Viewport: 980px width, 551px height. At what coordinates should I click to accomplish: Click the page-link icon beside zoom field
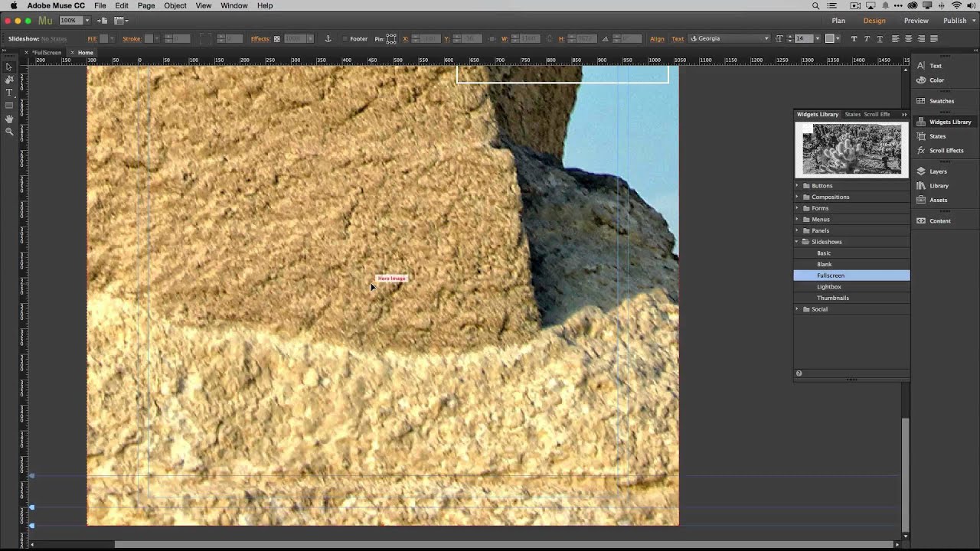(x=102, y=20)
